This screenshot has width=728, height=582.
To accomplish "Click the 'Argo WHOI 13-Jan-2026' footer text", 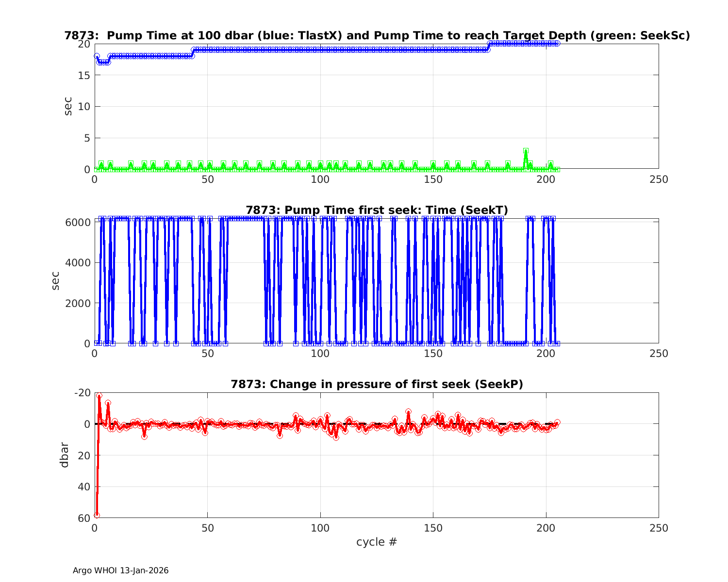I will pyautogui.click(x=120, y=570).
